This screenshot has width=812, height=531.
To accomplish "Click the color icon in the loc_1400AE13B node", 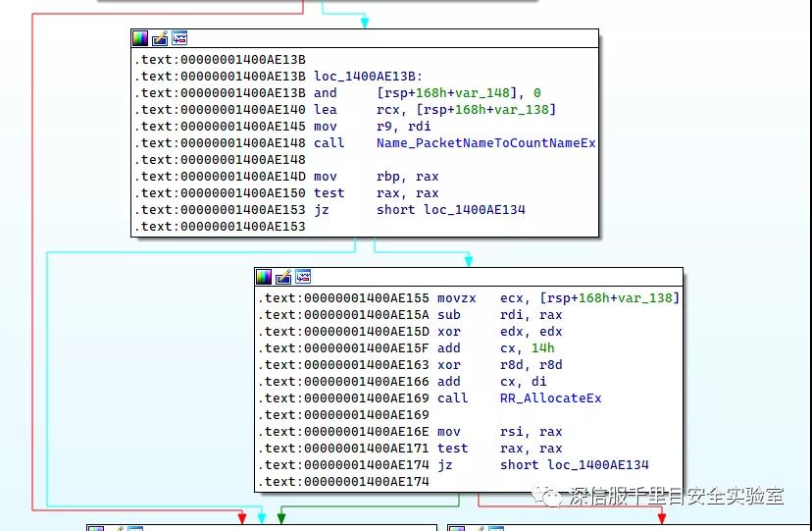I will (x=140, y=38).
